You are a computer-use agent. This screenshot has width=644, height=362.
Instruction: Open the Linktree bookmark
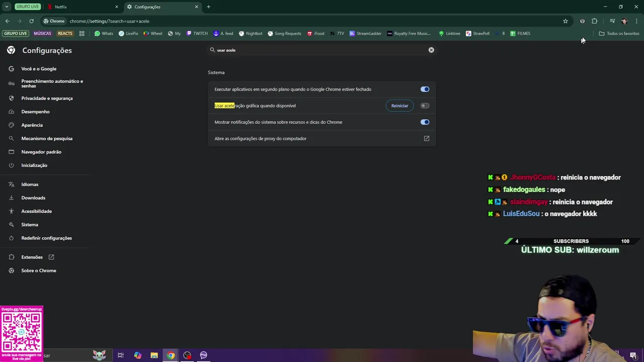(x=449, y=34)
